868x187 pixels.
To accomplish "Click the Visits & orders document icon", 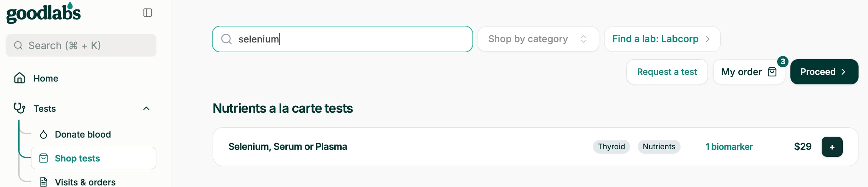I will click(44, 182).
